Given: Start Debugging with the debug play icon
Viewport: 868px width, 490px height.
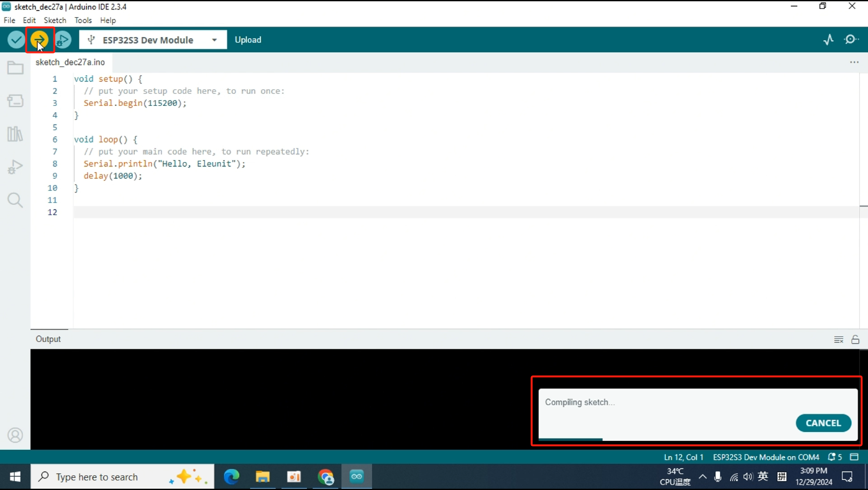Looking at the screenshot, I should coord(63,40).
